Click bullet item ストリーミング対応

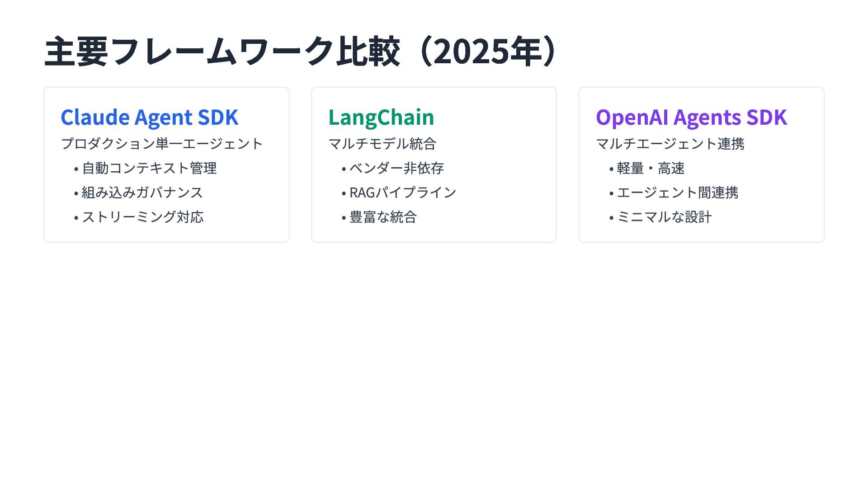coord(142,217)
